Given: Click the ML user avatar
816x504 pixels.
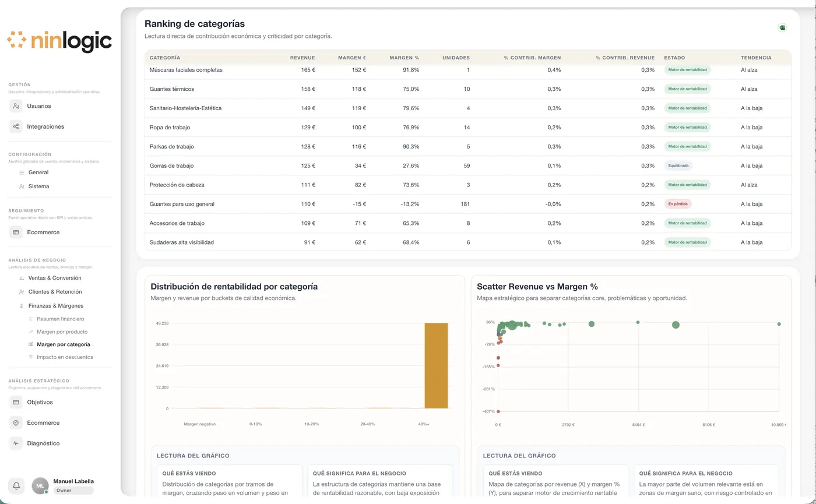Looking at the screenshot, I should pyautogui.click(x=40, y=485).
